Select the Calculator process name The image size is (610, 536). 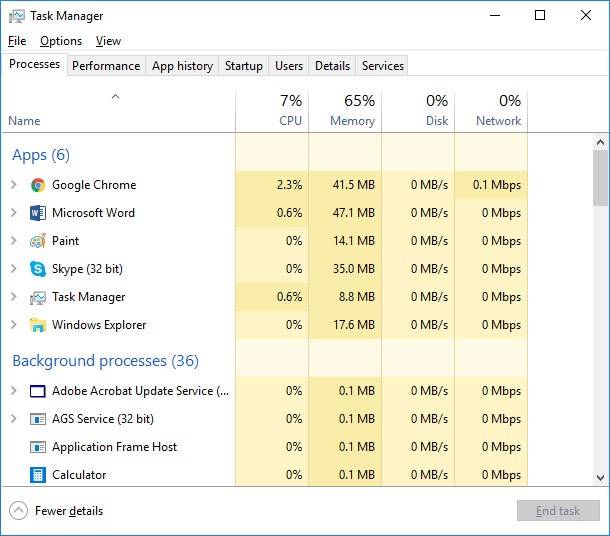coord(79,475)
